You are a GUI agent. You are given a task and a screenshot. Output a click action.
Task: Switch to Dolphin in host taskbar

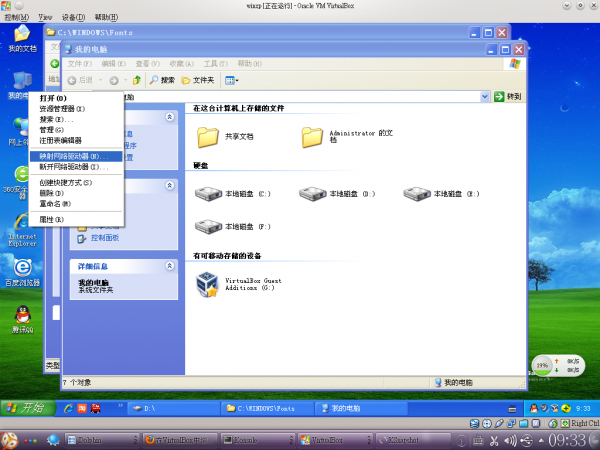coord(101,440)
